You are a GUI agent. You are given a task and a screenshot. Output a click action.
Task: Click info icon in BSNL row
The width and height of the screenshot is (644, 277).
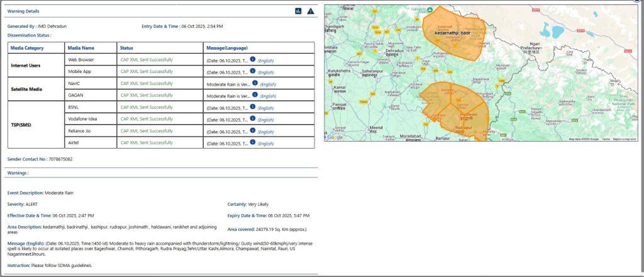tap(253, 107)
